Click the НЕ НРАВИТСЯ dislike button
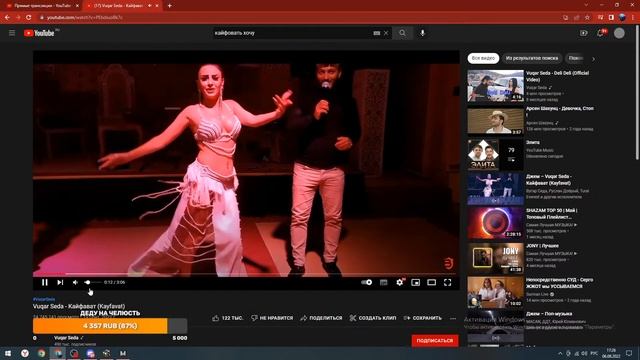 272,318
